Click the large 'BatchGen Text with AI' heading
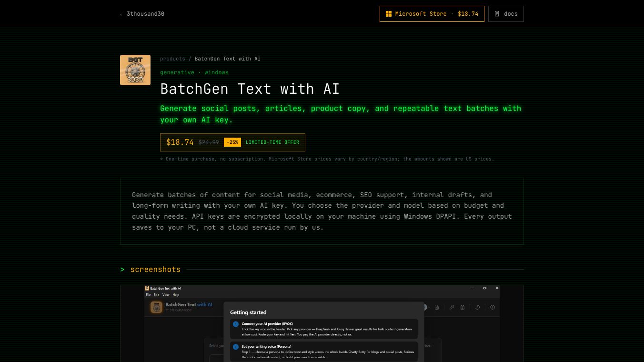The width and height of the screenshot is (644, 362). pyautogui.click(x=250, y=89)
